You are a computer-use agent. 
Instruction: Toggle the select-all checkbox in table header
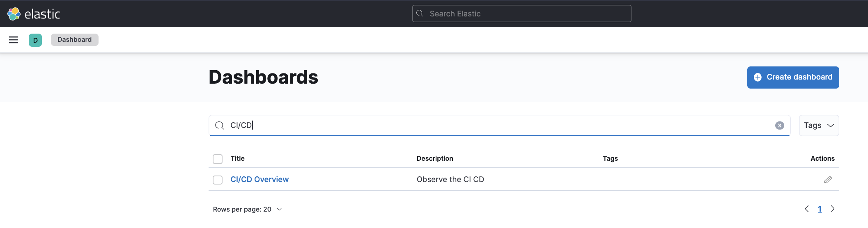point(218,159)
